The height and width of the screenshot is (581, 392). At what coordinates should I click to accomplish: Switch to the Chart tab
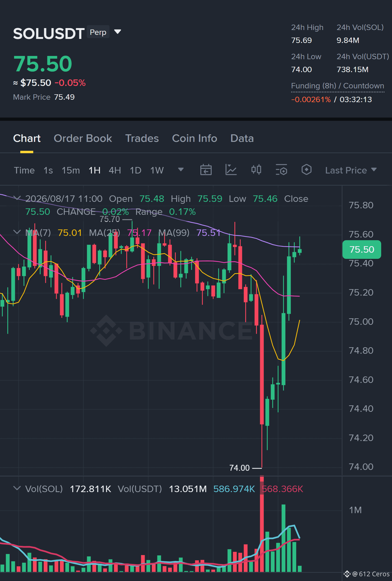coord(27,138)
